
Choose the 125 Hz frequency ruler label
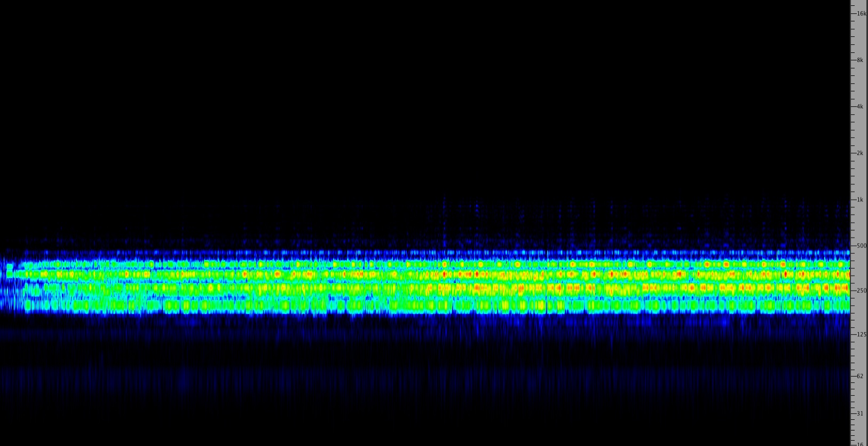[861, 334]
